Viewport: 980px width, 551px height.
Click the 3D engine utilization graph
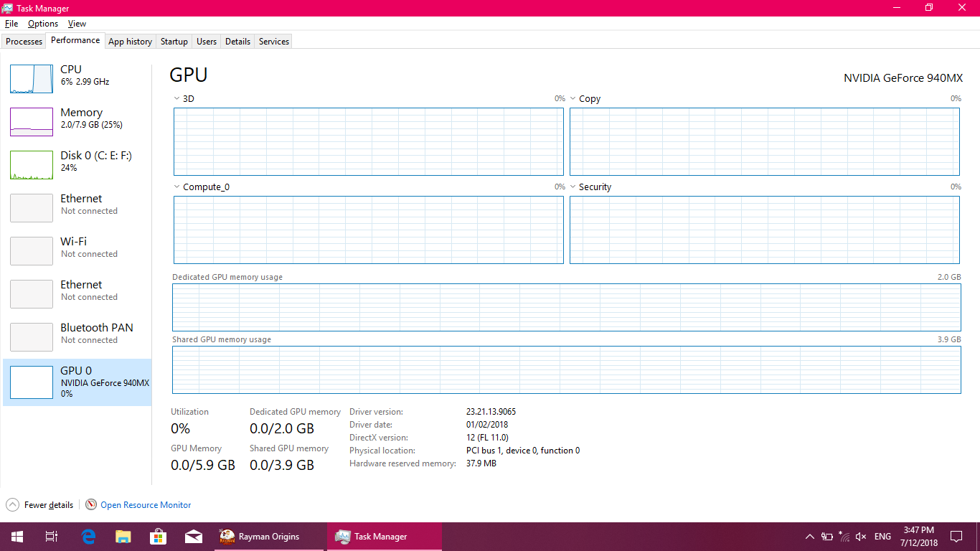pyautogui.click(x=369, y=141)
